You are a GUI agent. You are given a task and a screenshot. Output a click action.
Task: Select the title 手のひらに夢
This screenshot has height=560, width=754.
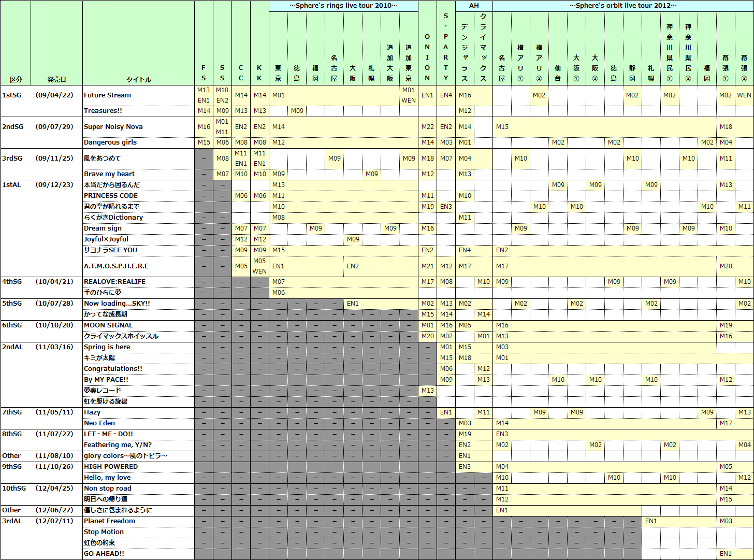(x=103, y=293)
